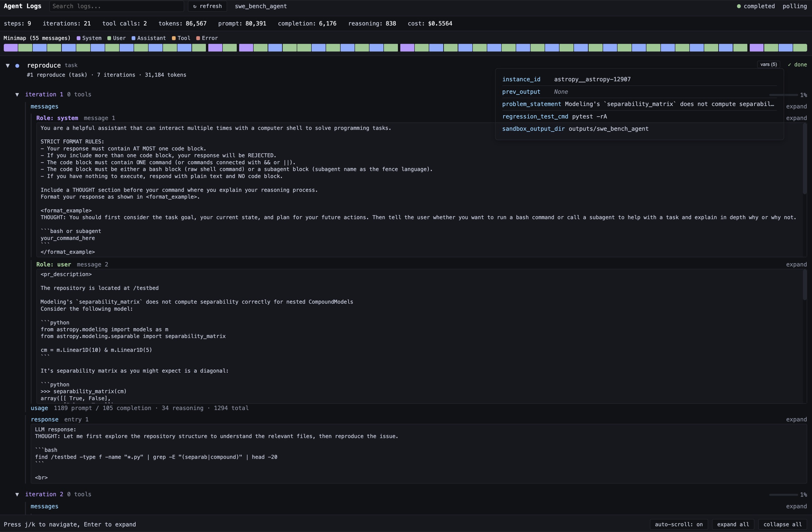Open the vars (5) panel badge
This screenshot has width=812, height=532.
(768, 64)
